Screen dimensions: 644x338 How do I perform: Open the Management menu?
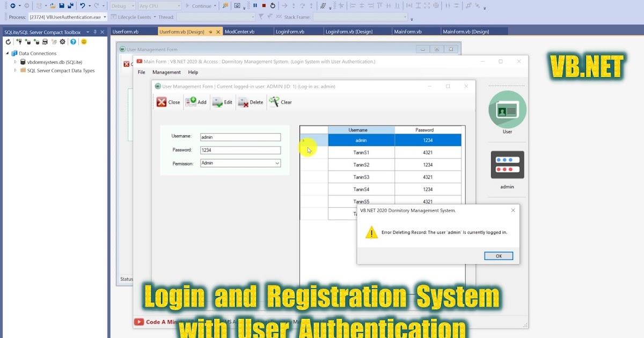(x=166, y=72)
